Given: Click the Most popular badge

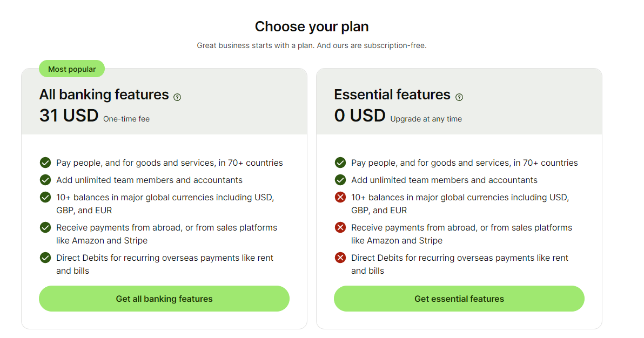Looking at the screenshot, I should (72, 69).
